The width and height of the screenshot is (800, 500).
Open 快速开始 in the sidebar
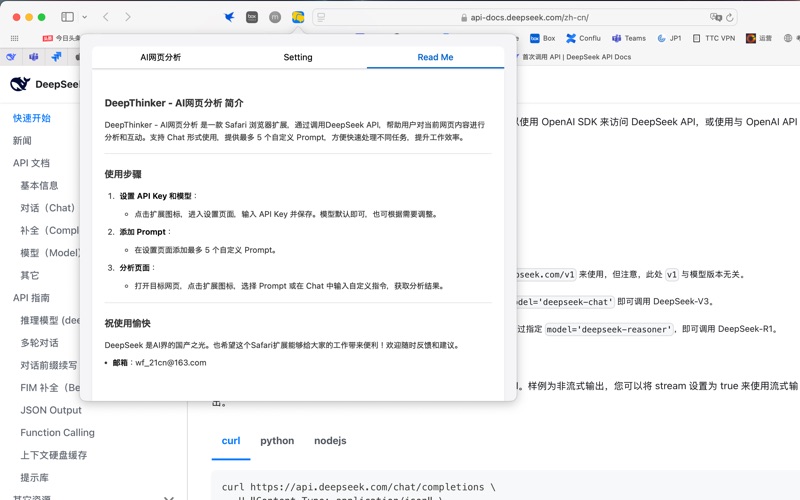coord(32,118)
